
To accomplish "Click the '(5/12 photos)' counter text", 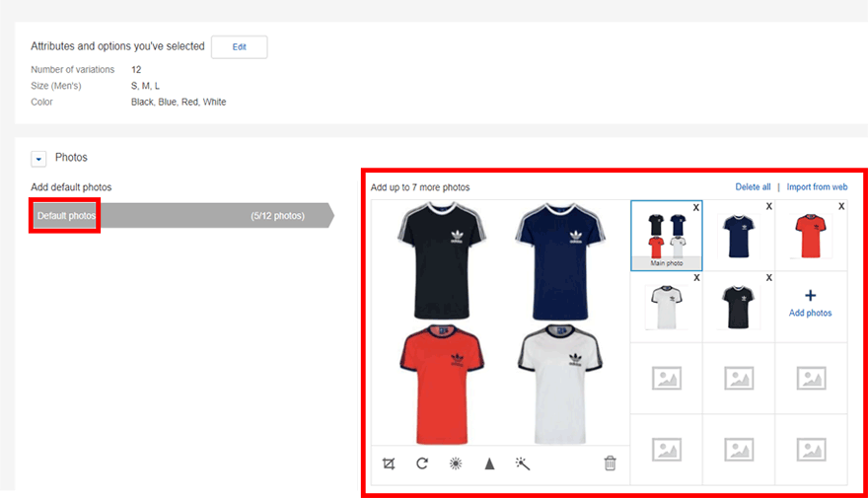I will tap(277, 216).
